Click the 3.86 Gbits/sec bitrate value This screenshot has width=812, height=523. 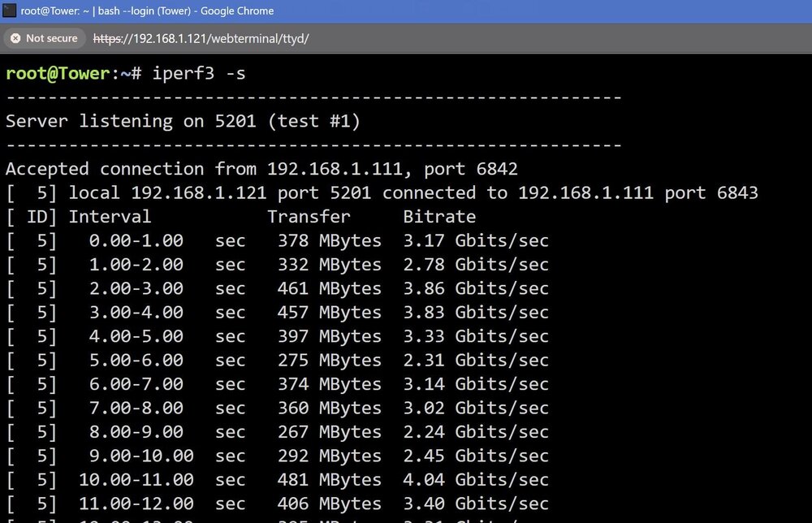click(476, 288)
